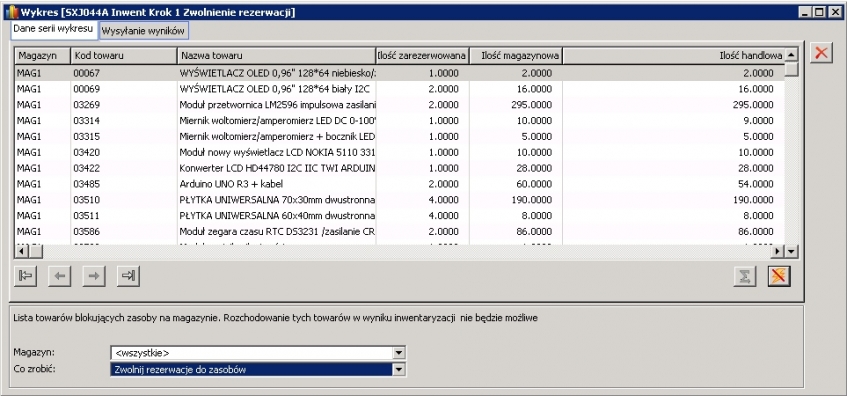Viewport: 847px width, 396px height.
Task: Select row with code 03315
Action: click(x=400, y=136)
